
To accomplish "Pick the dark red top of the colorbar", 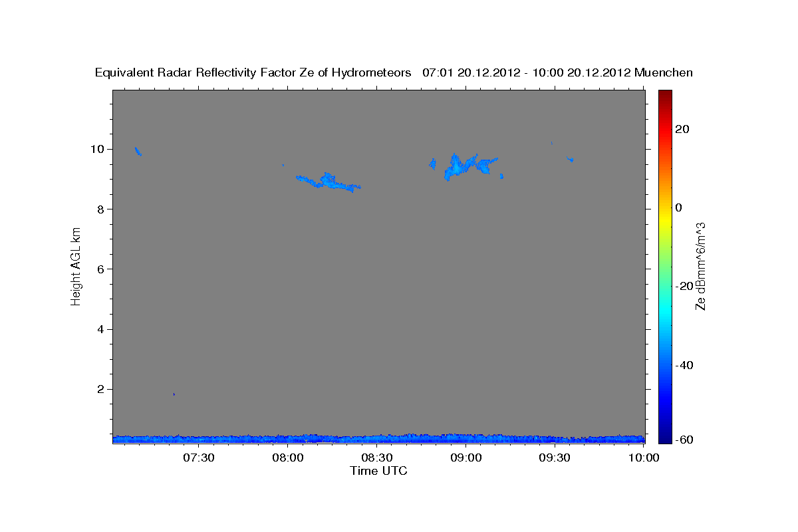I will tap(664, 94).
